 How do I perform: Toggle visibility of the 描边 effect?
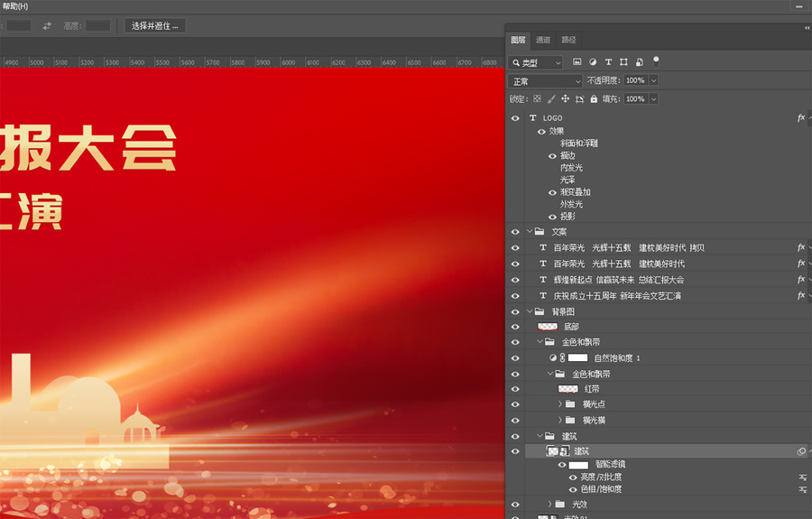pos(552,156)
